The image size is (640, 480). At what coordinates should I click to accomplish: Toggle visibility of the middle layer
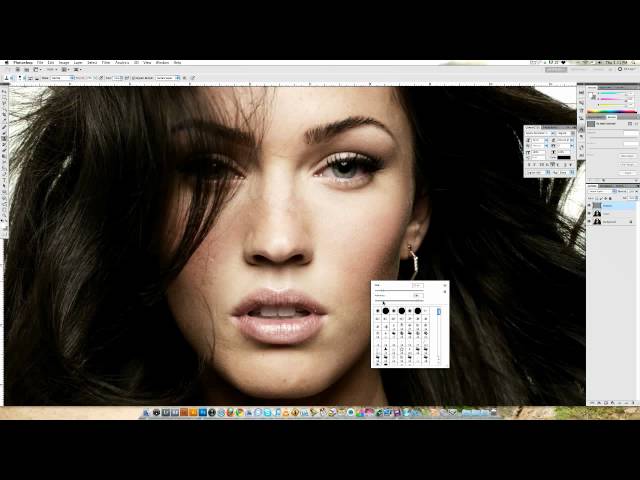(589, 213)
